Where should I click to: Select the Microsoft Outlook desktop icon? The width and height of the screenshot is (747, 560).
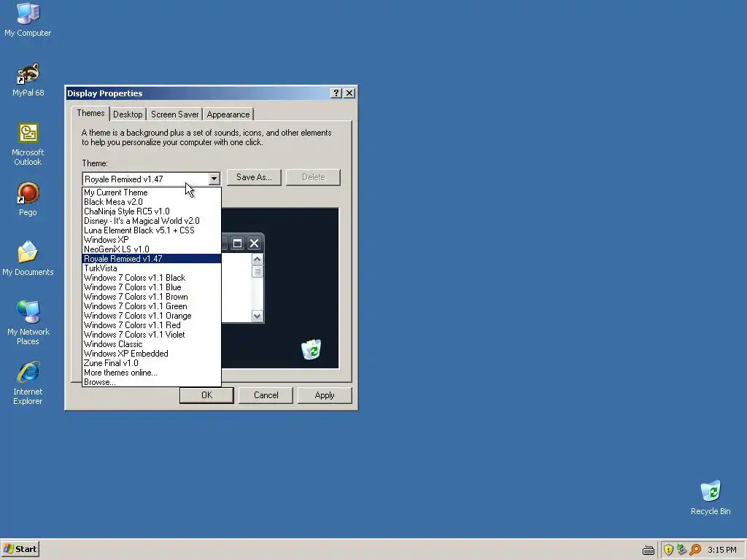pos(28,144)
